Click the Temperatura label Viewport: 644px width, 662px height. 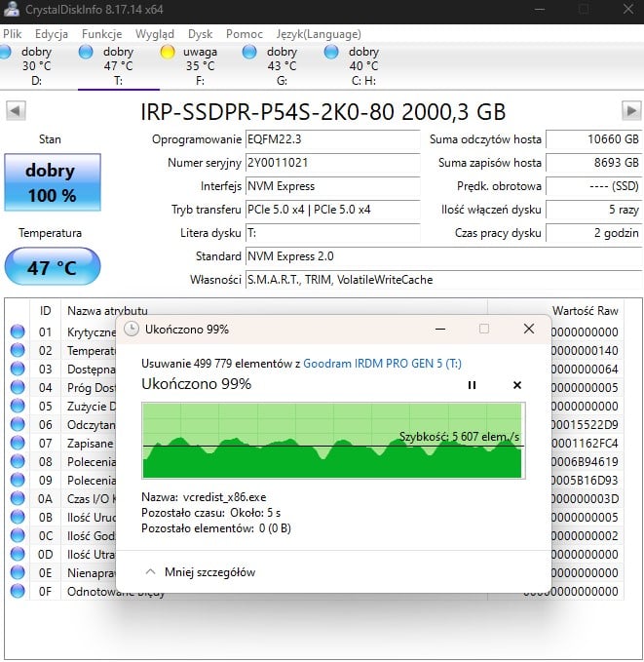51,233
